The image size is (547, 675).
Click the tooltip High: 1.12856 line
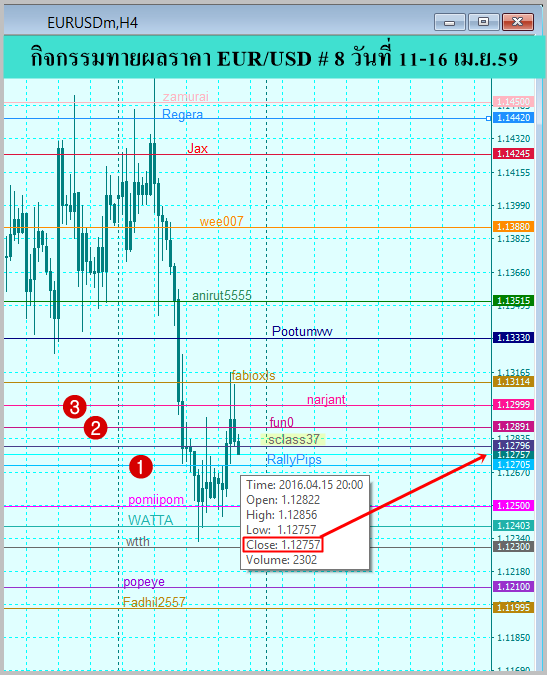tap(281, 515)
